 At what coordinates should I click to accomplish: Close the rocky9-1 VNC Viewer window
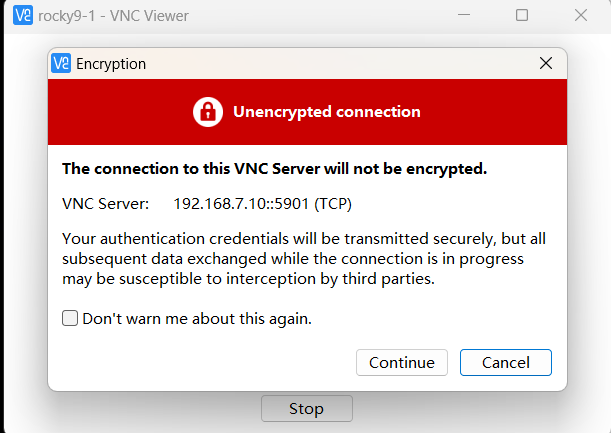point(581,16)
